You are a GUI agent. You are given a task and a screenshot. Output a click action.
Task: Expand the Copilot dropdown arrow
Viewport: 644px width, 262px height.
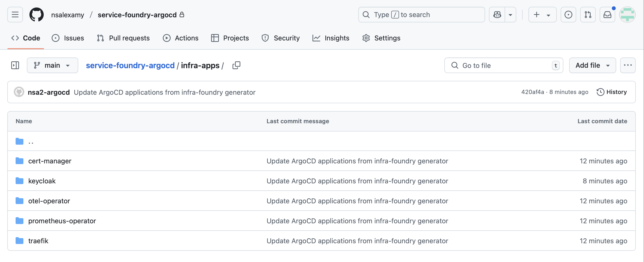pyautogui.click(x=510, y=14)
